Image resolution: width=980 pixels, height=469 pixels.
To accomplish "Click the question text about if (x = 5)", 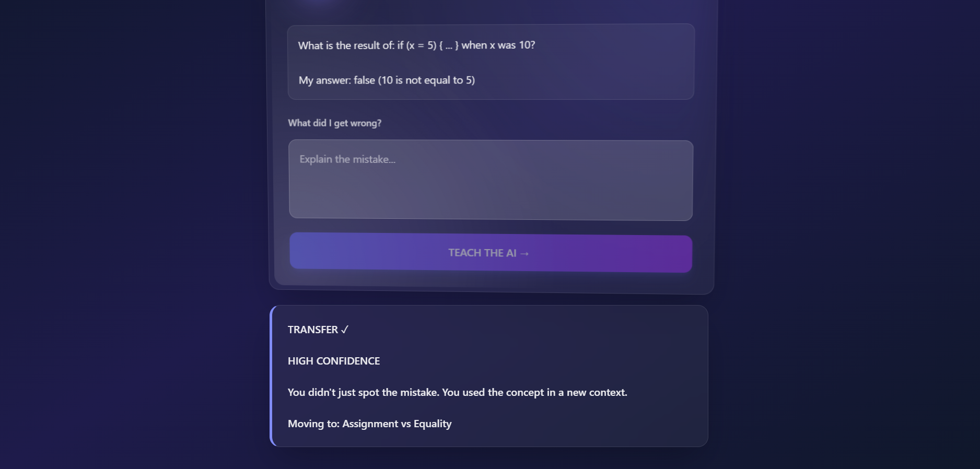I will 417,45.
